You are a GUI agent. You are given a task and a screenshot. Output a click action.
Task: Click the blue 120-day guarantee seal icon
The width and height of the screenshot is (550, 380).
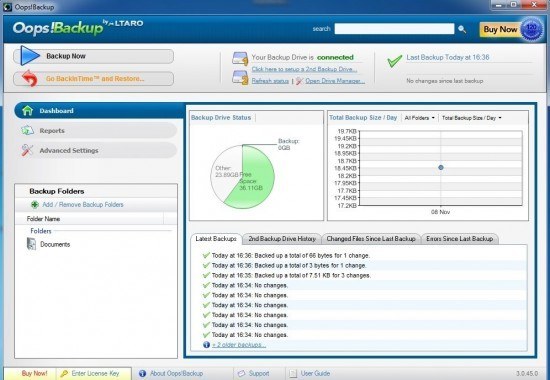click(x=531, y=29)
